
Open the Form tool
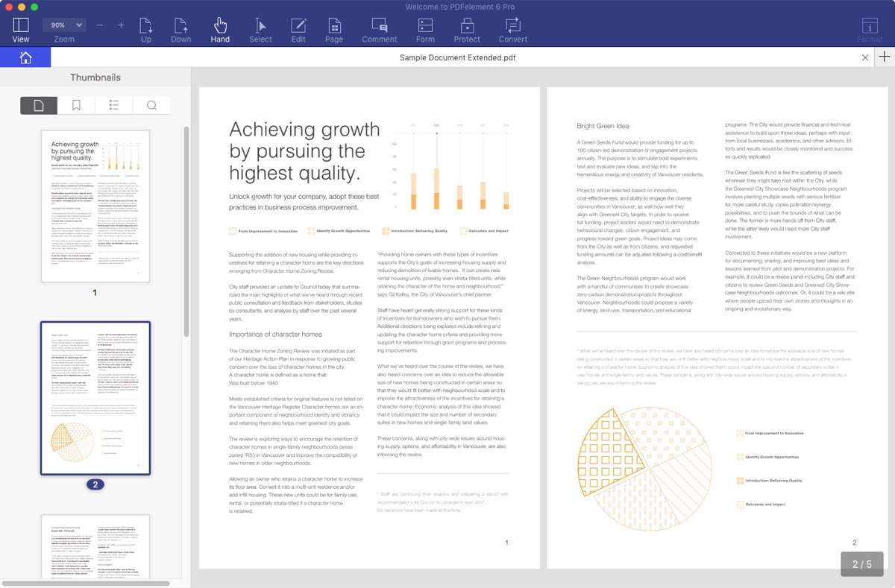pyautogui.click(x=425, y=30)
